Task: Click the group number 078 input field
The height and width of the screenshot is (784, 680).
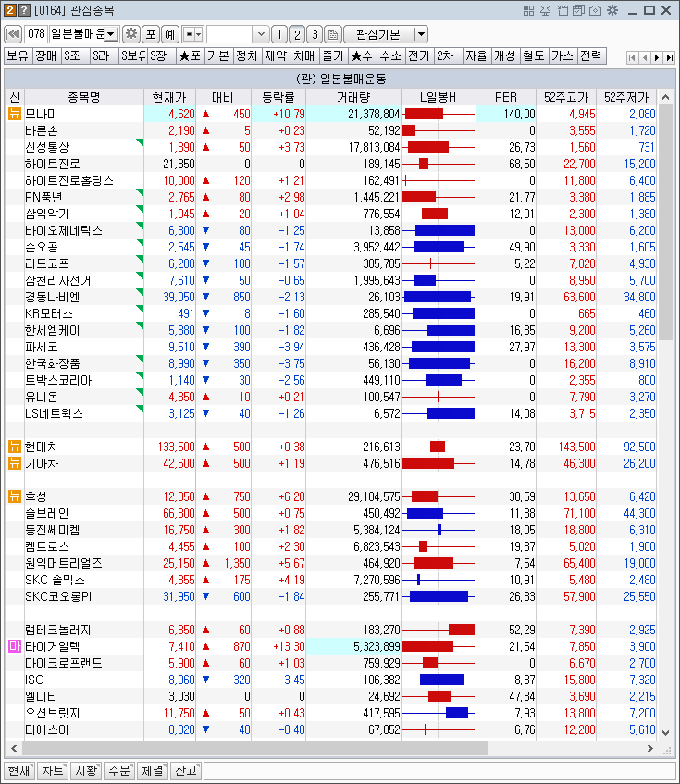Action: pos(36,34)
